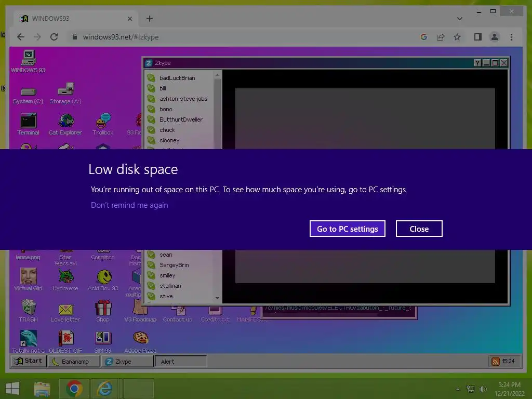532x399 pixels.
Task: Select smiley in Zkype contacts
Action: click(x=179, y=275)
